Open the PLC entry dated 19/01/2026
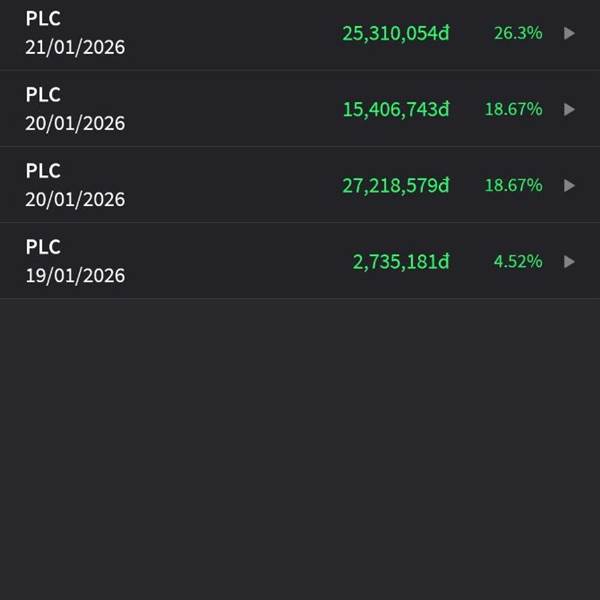This screenshot has height=600, width=600. [300, 261]
